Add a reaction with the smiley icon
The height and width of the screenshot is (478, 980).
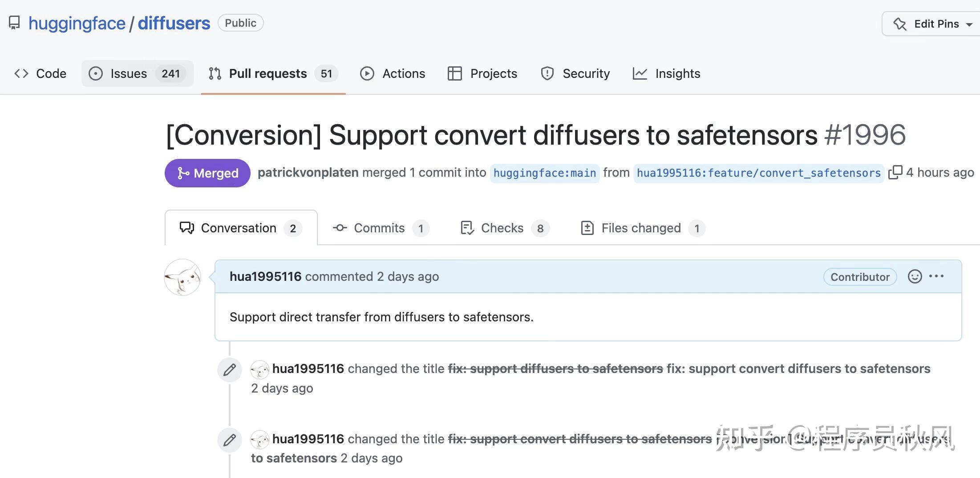click(915, 276)
